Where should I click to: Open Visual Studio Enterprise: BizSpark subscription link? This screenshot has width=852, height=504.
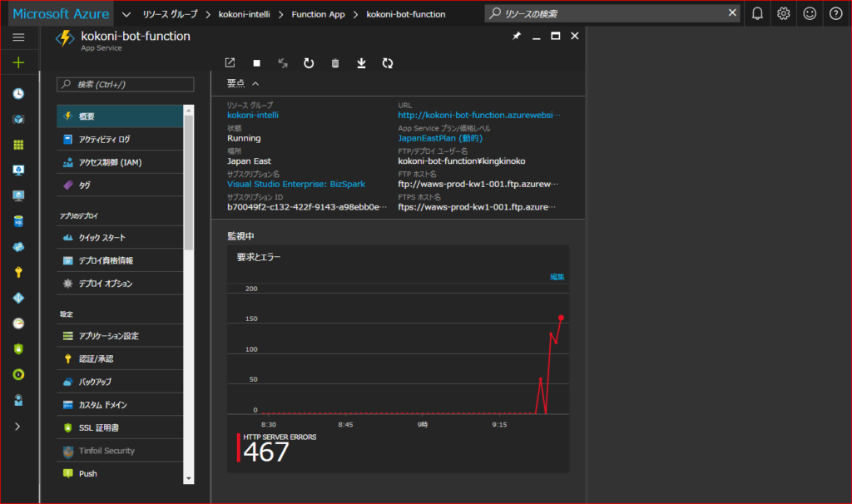pyautogui.click(x=296, y=184)
